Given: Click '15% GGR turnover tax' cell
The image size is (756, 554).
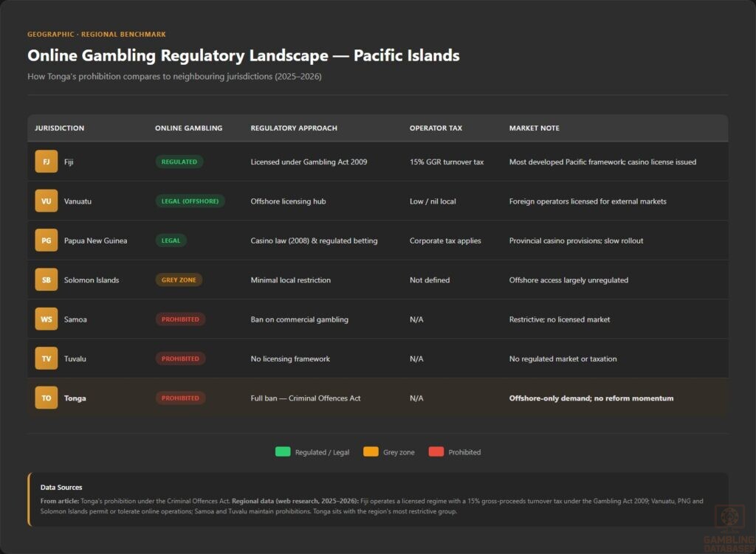Looking at the screenshot, I should tap(447, 162).
